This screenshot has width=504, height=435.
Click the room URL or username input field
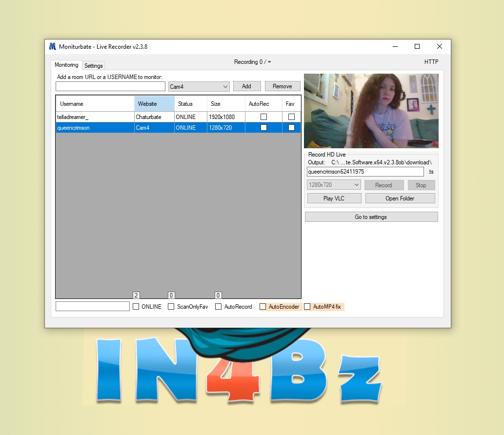[110, 86]
